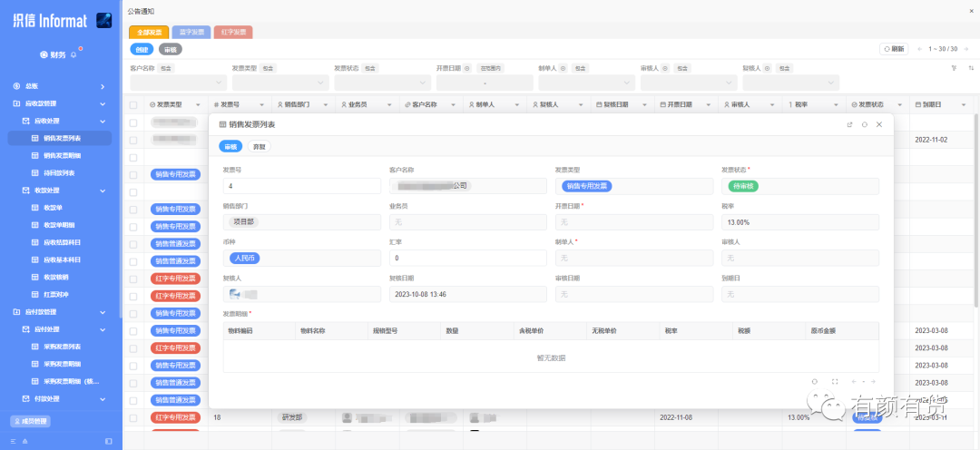Click the sort arrows icon
The width and height of the screenshot is (980, 450).
pos(971,67)
